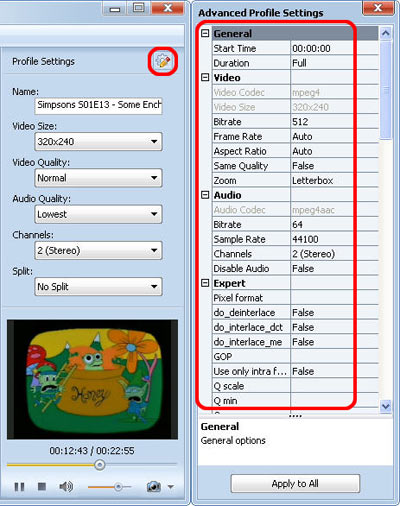This screenshot has width=400, height=506.
Task: Stop the video preview
Action: click(42, 487)
